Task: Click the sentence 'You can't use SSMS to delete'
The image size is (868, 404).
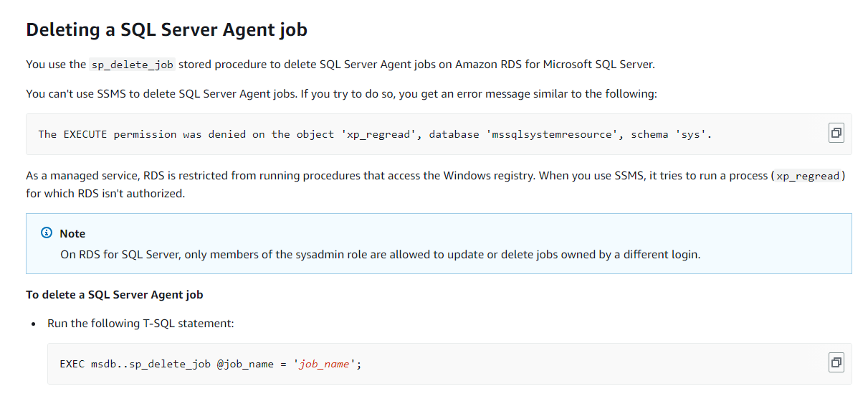Action: coord(341,93)
